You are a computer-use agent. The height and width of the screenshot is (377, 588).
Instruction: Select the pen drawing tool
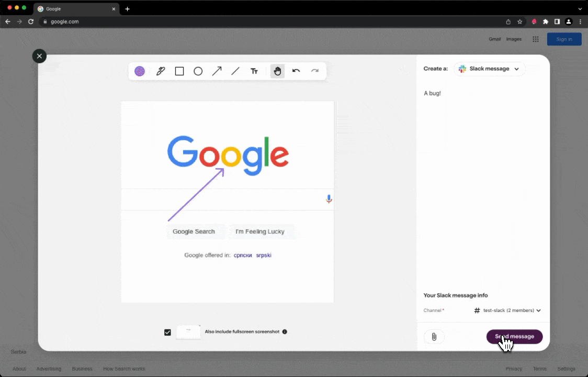coord(161,71)
